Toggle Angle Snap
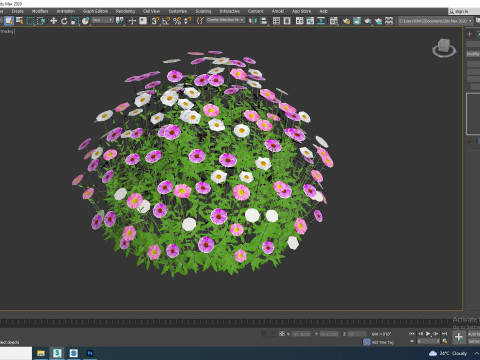 tap(166, 21)
